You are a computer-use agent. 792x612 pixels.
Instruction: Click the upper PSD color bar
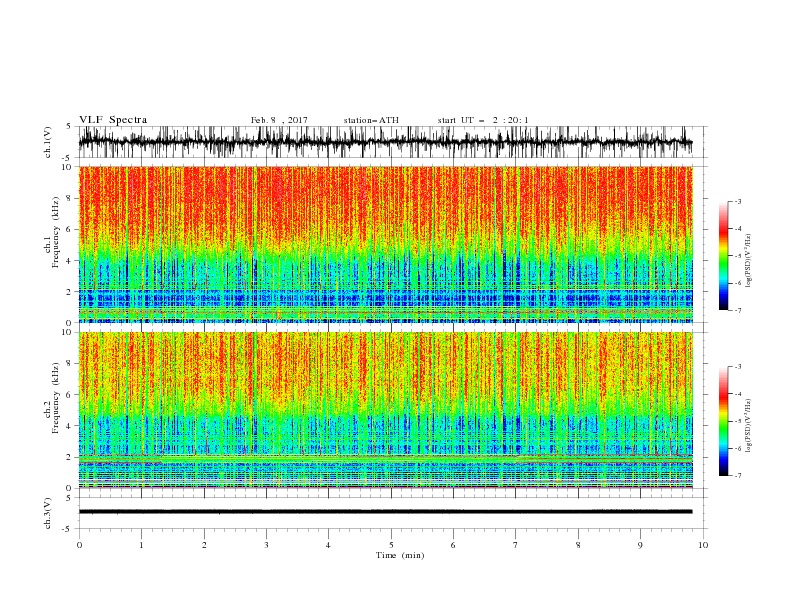[723, 256]
